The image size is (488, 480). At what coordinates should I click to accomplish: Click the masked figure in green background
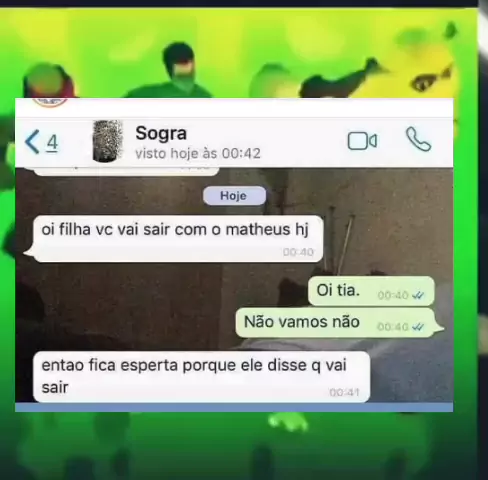click(x=180, y=71)
